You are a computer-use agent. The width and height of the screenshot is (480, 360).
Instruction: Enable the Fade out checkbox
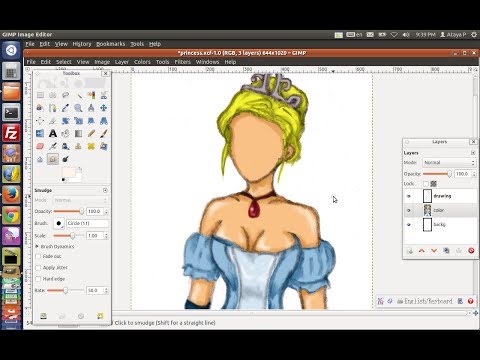coord(38,256)
